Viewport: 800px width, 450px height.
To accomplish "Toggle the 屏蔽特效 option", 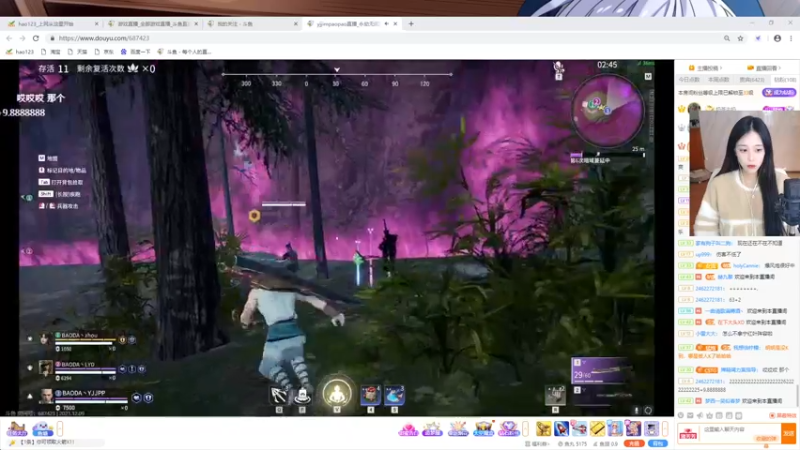I will (x=783, y=415).
